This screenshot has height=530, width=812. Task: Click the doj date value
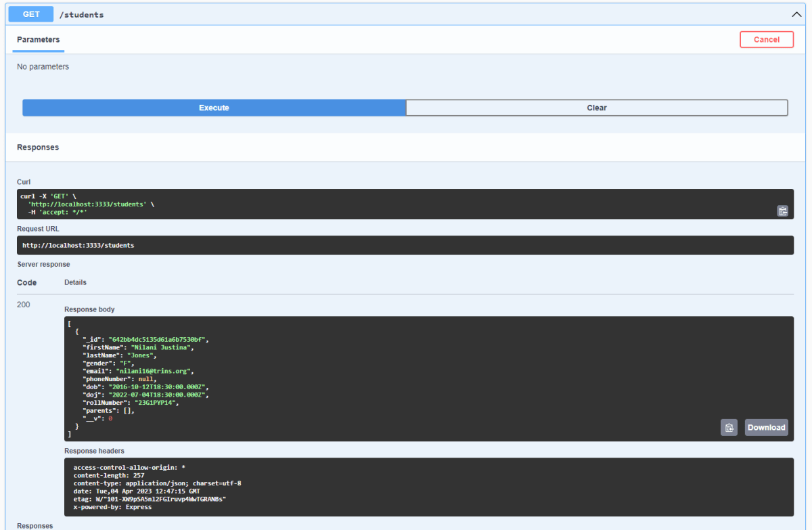point(158,395)
